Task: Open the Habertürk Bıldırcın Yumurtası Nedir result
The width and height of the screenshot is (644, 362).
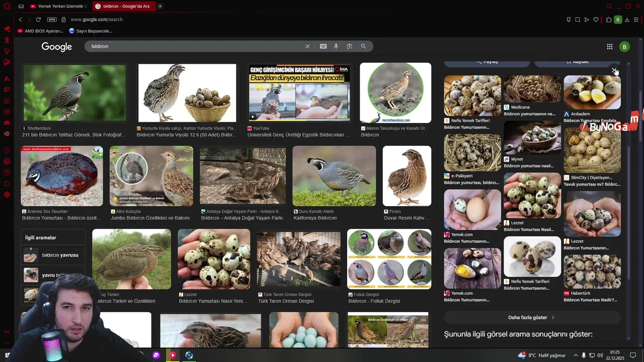Action: (x=592, y=272)
